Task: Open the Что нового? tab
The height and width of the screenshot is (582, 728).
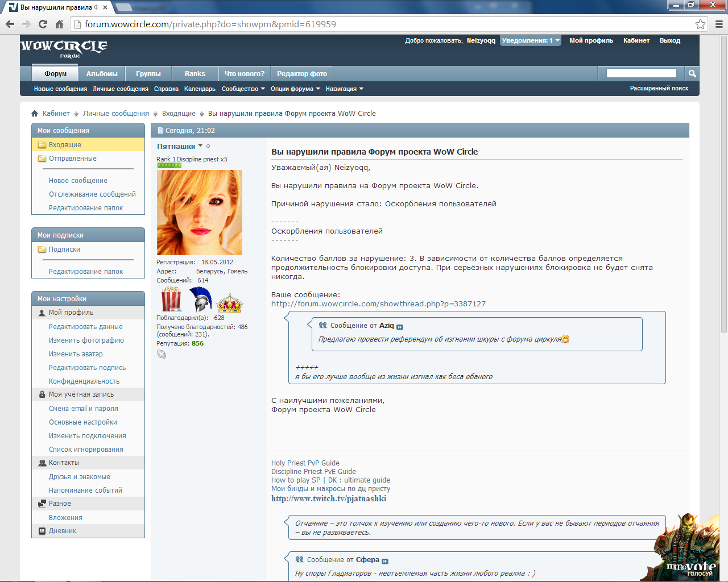Action: coord(245,73)
